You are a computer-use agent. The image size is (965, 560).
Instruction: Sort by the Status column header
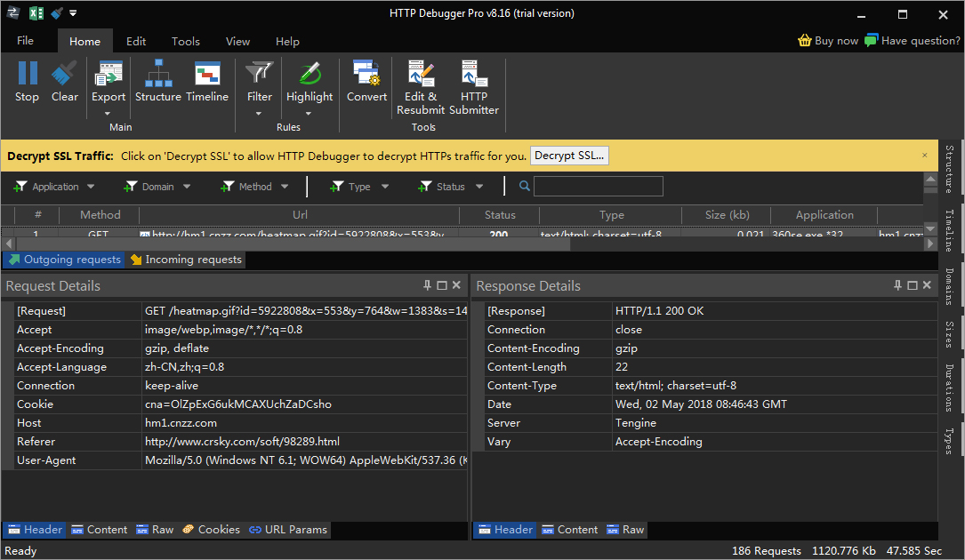pos(500,215)
